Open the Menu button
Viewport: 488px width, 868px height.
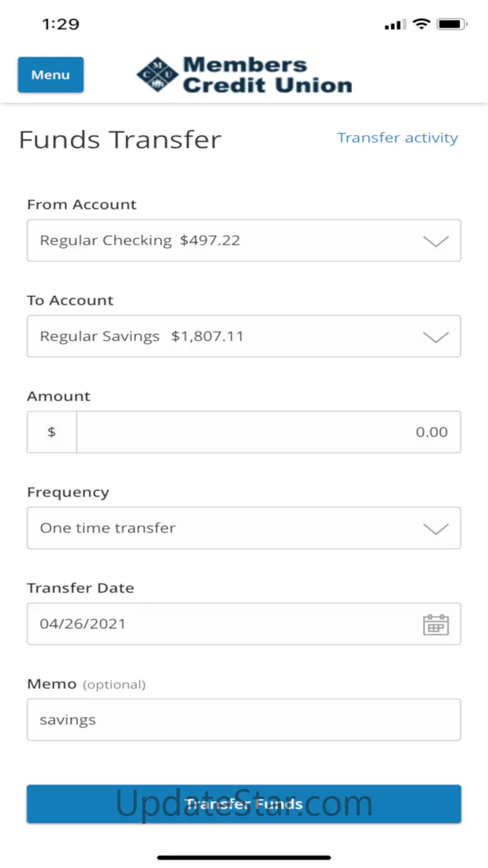[51, 75]
